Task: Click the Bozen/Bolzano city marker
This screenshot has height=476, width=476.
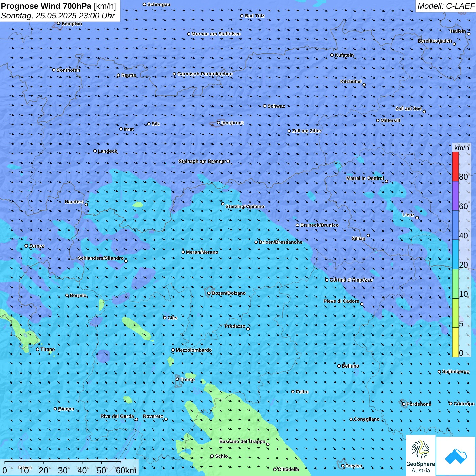Action: tap(209, 293)
